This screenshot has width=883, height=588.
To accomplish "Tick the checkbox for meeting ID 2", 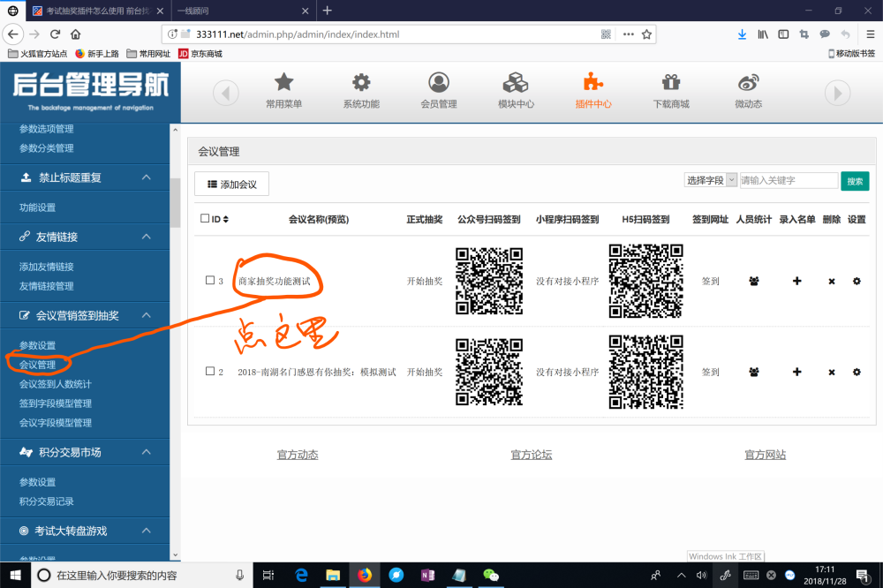I will 210,372.
